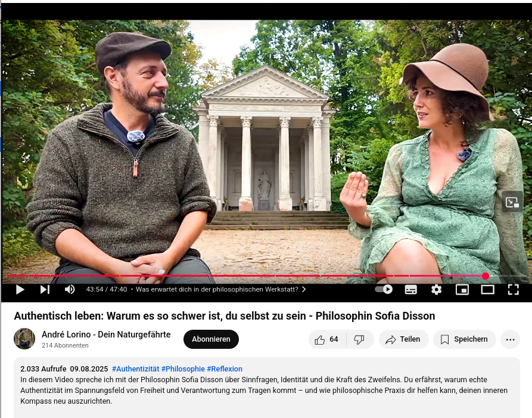Toggle subtitles/closed captions
The image size is (532, 418).
411,290
